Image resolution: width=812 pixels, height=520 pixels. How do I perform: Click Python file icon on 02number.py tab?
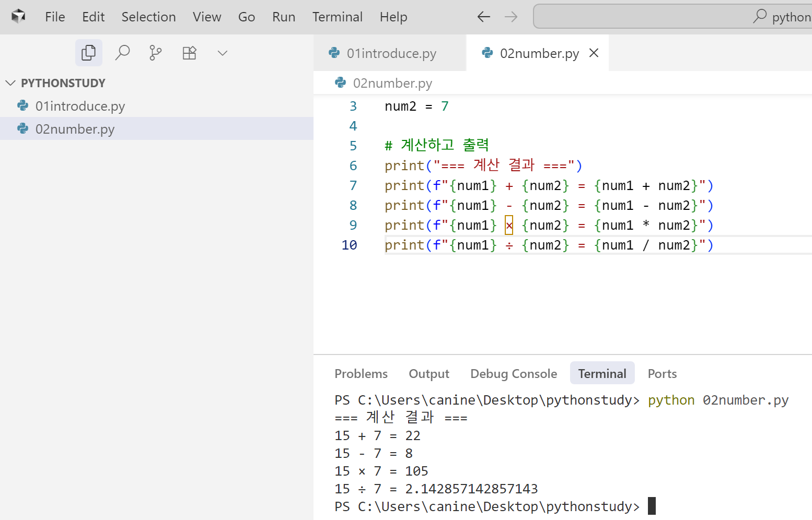tap(487, 53)
